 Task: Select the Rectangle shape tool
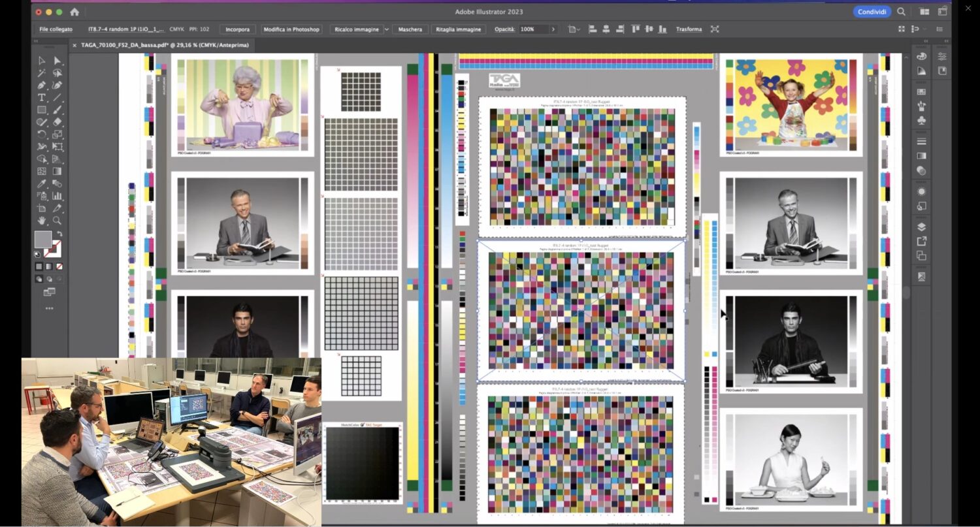coord(42,110)
